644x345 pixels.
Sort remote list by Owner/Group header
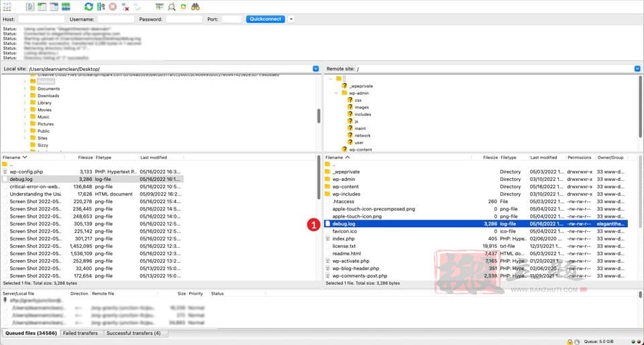(610, 157)
